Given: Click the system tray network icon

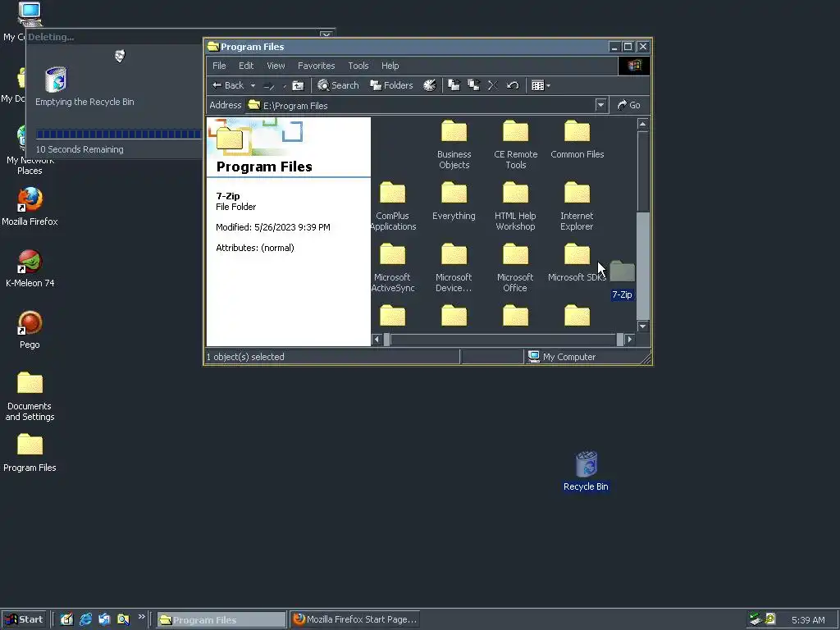Looking at the screenshot, I should point(756,620).
